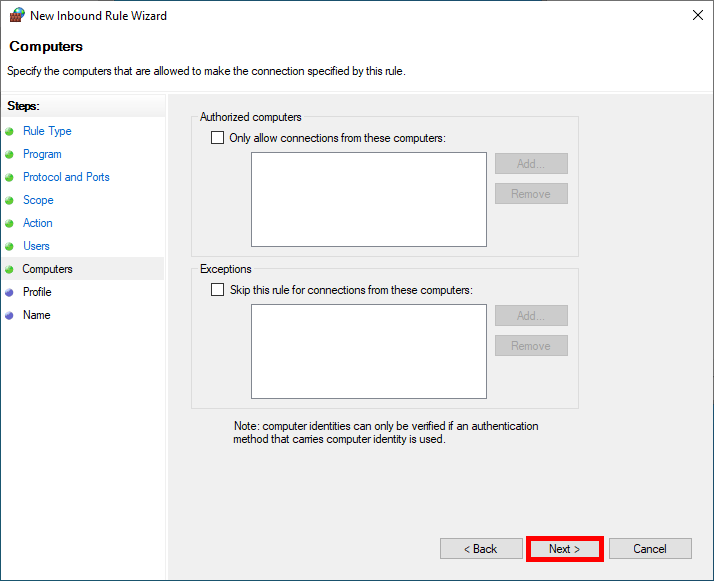This screenshot has width=714, height=581.
Task: Open the Users step
Action: (36, 246)
